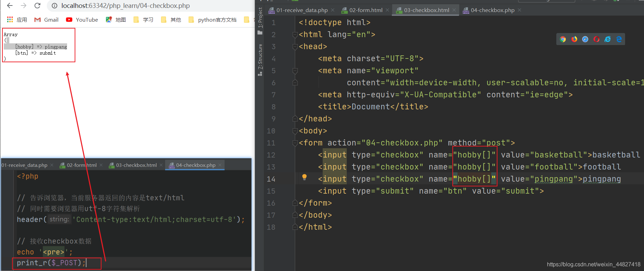The width and height of the screenshot is (644, 271).
Task: Open the YouTube bookmark
Action: coord(82,20)
